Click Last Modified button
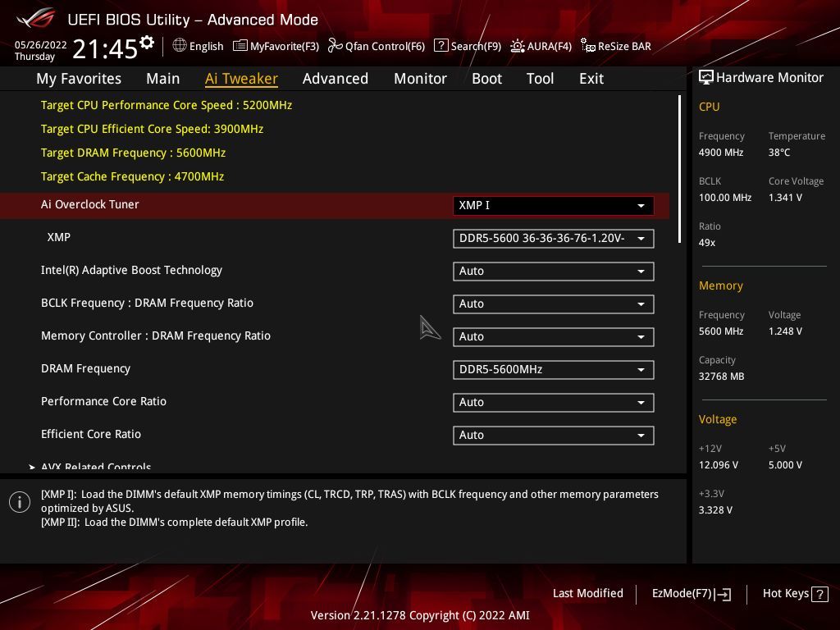This screenshot has height=630, width=840. click(x=587, y=593)
